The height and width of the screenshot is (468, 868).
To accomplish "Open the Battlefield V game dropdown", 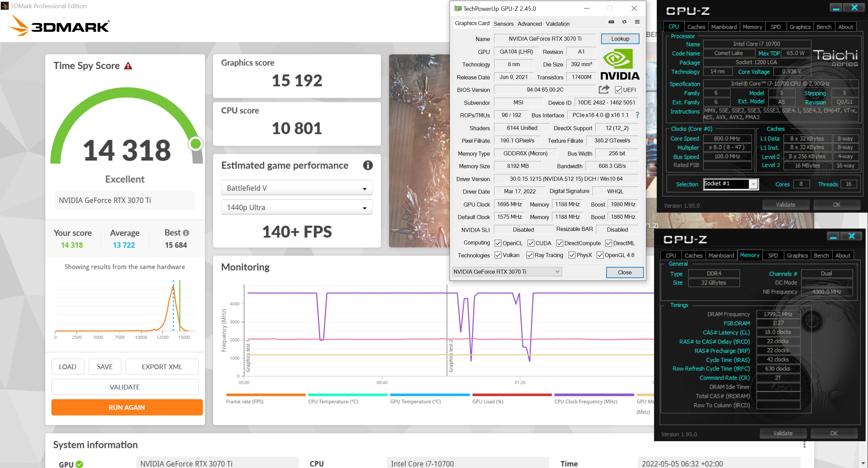I will point(297,188).
